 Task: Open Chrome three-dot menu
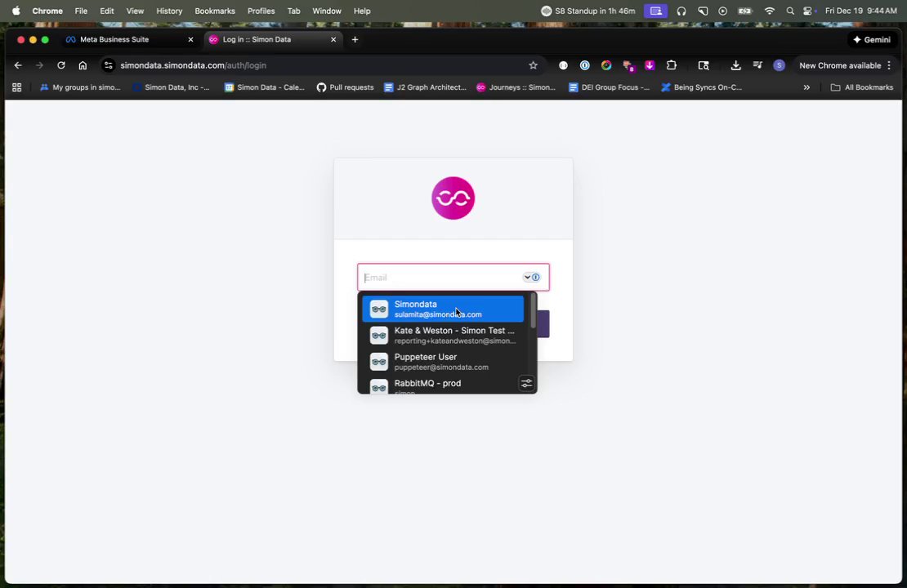click(x=889, y=65)
